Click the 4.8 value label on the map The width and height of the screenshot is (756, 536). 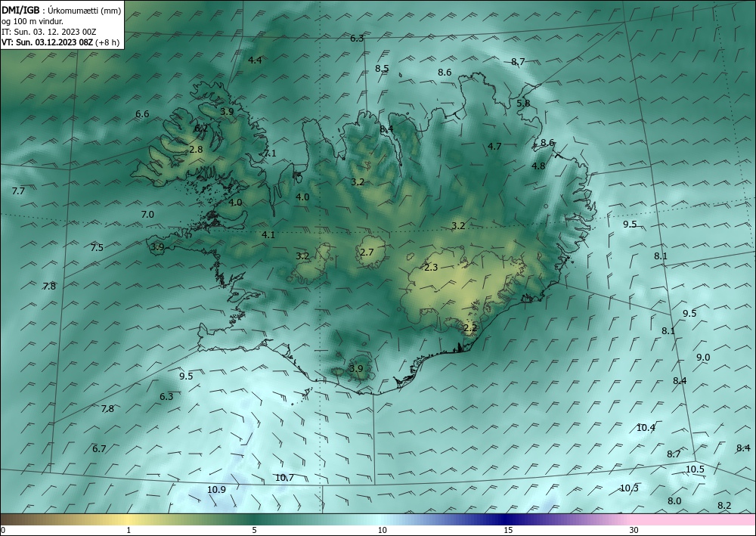click(538, 166)
